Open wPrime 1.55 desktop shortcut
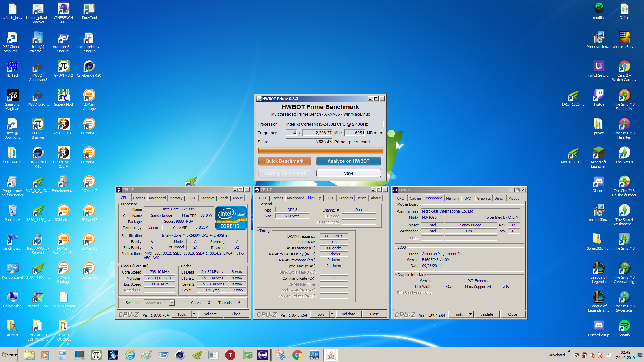 [38, 300]
